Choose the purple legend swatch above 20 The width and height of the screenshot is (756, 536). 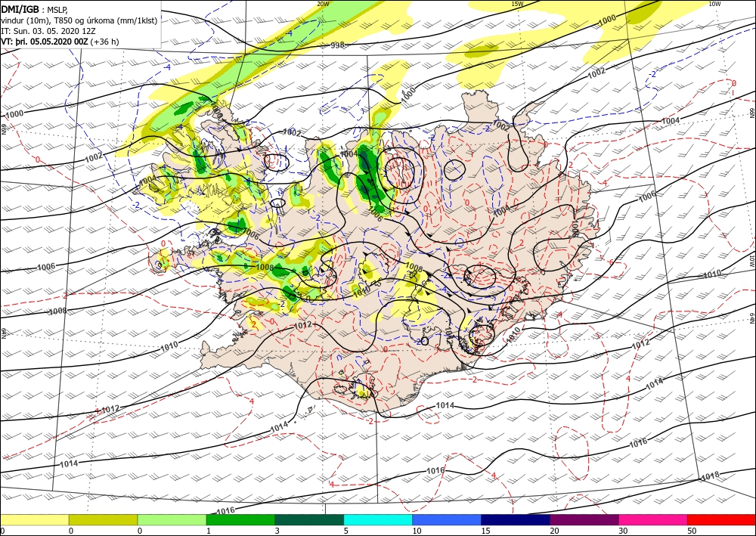(x=584, y=520)
